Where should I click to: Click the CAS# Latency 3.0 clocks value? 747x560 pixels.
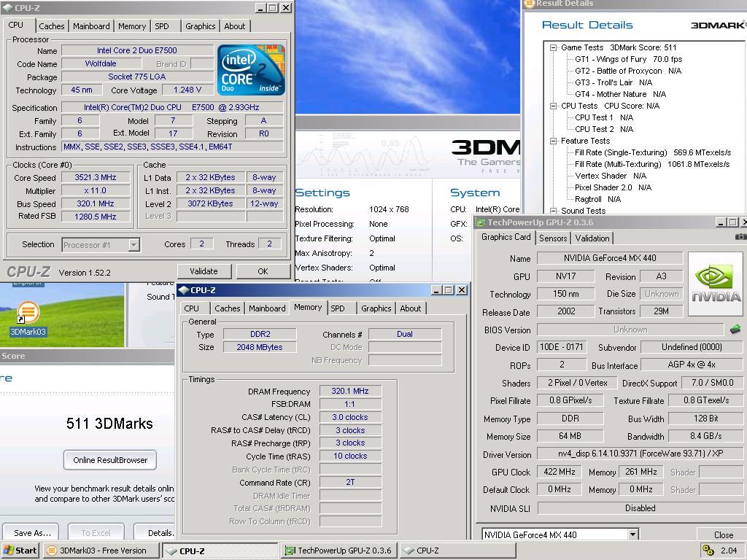350,417
